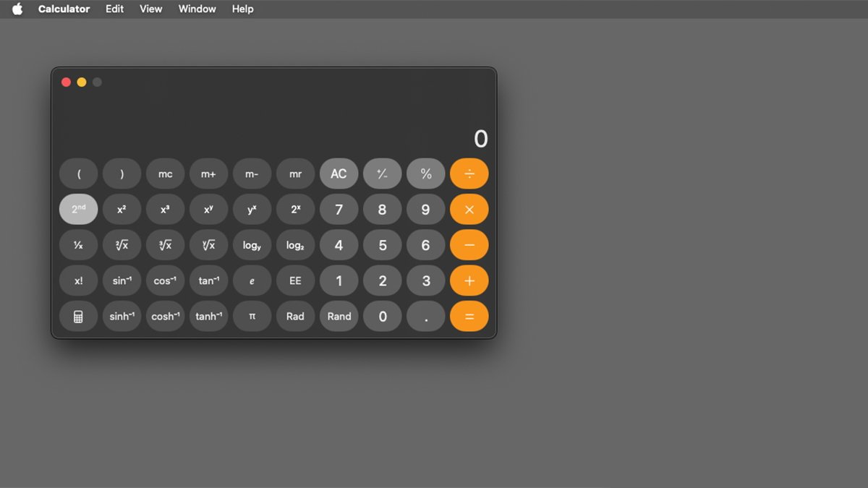Click memory add m+ key
The image size is (868, 488).
point(208,174)
